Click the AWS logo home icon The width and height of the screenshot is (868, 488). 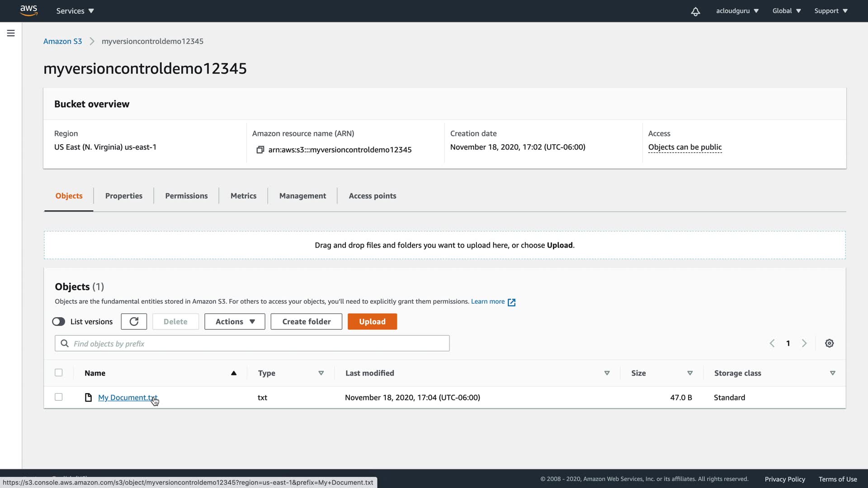coord(28,10)
